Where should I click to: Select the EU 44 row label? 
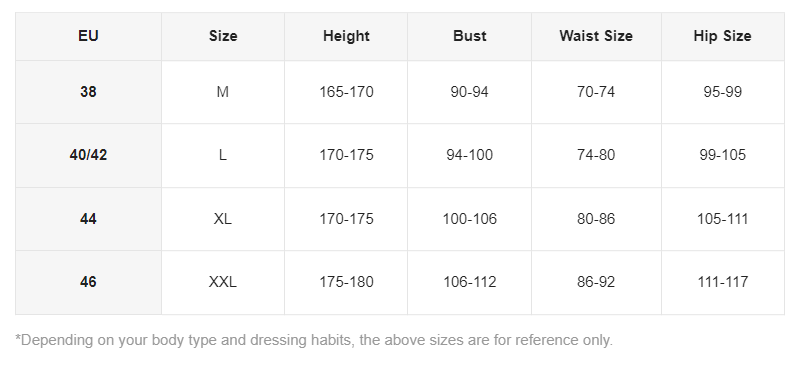[88, 219]
